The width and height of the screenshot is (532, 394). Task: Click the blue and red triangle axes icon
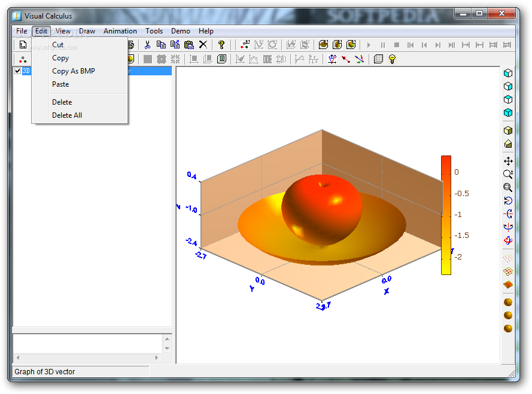point(332,59)
